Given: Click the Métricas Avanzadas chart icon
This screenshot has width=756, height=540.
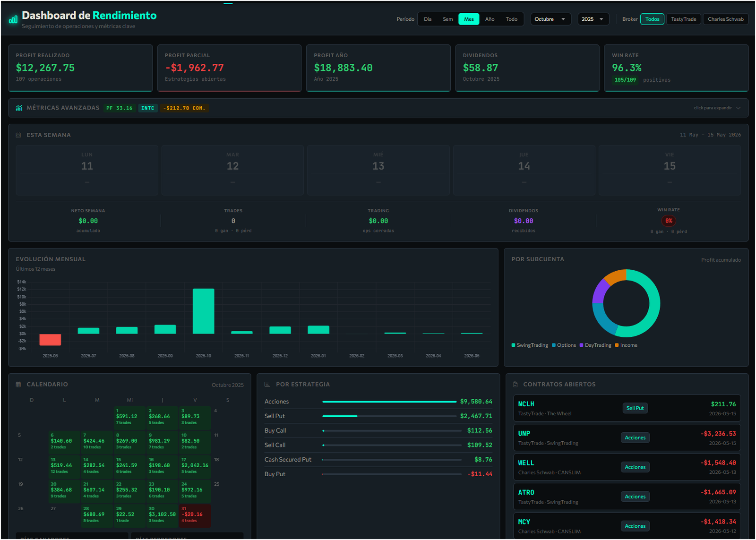Looking at the screenshot, I should point(19,108).
